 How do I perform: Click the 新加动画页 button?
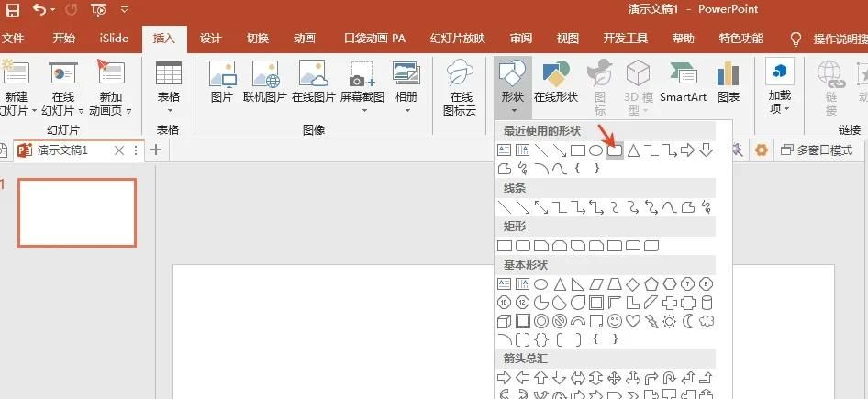tap(111, 89)
